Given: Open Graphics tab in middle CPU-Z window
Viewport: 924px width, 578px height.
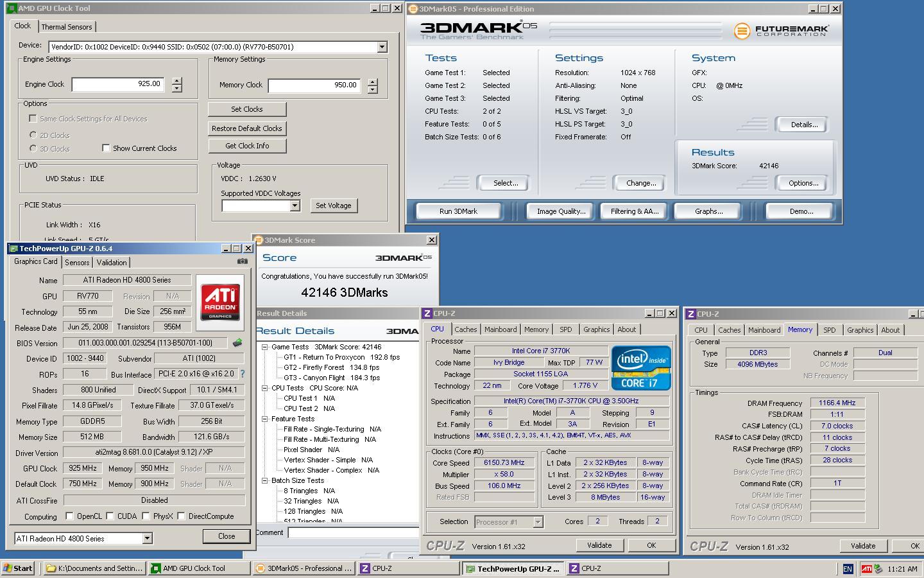Looking at the screenshot, I should coord(597,329).
